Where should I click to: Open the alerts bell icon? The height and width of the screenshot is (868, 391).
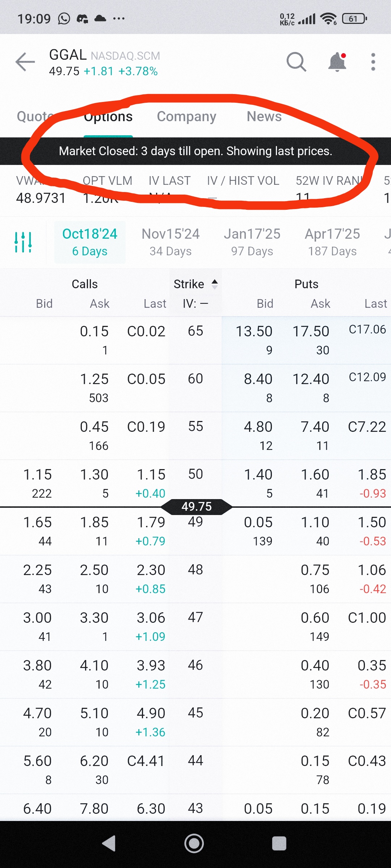pos(337,62)
